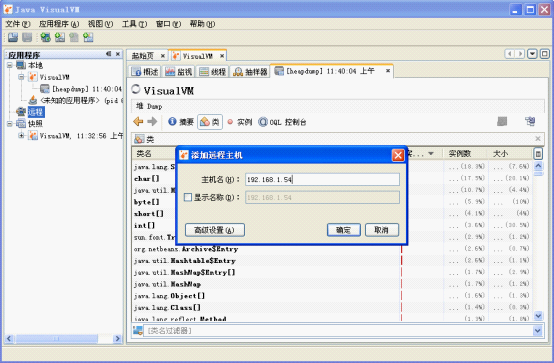Open the 类名过滤器 dropdown arrow
554x363 pixels.
click(537, 331)
